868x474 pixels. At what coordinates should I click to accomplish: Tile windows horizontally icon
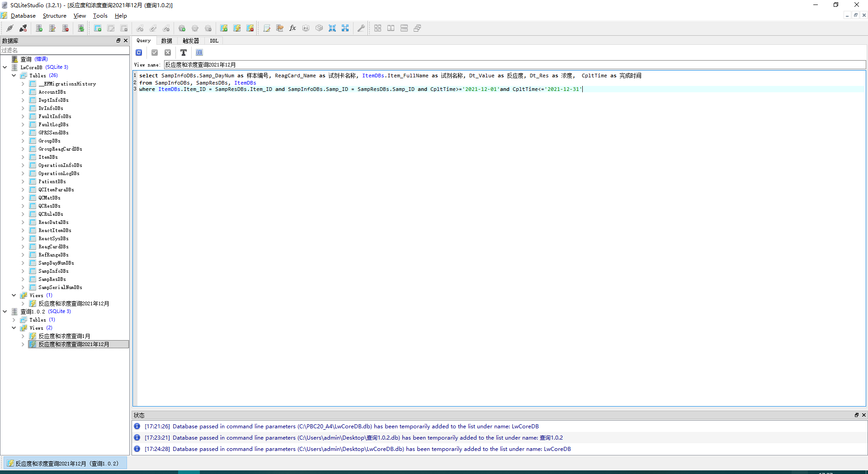tap(391, 28)
